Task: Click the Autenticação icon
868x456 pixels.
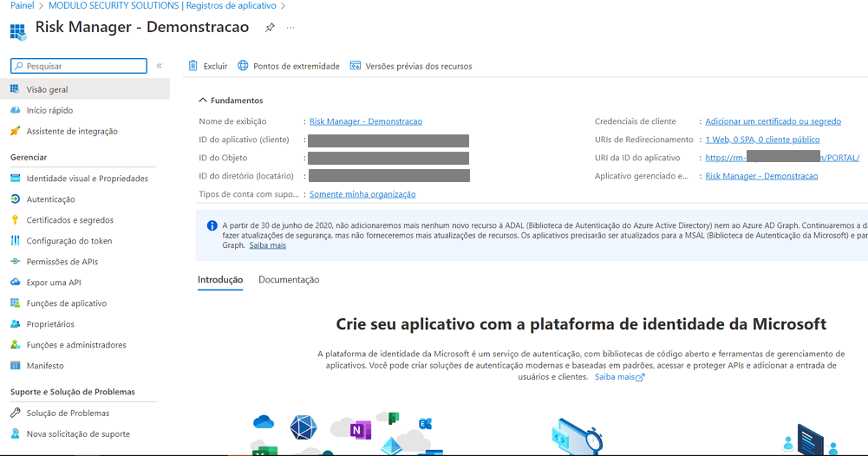Action: click(15, 199)
